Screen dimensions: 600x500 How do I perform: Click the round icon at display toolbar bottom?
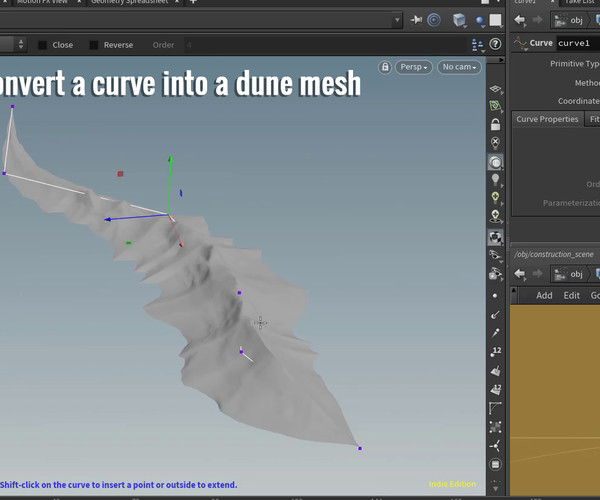coord(495,464)
